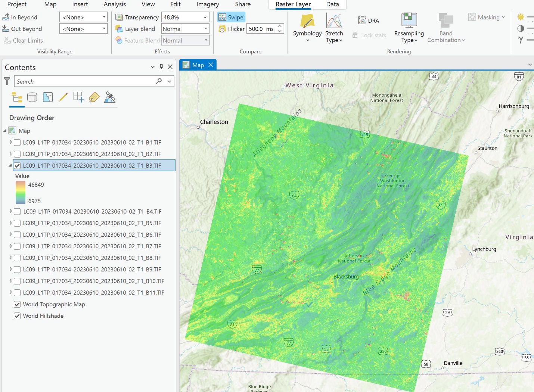The image size is (534, 392).
Task: Open the Transparency percentage dropdown
Action: [x=205, y=17]
